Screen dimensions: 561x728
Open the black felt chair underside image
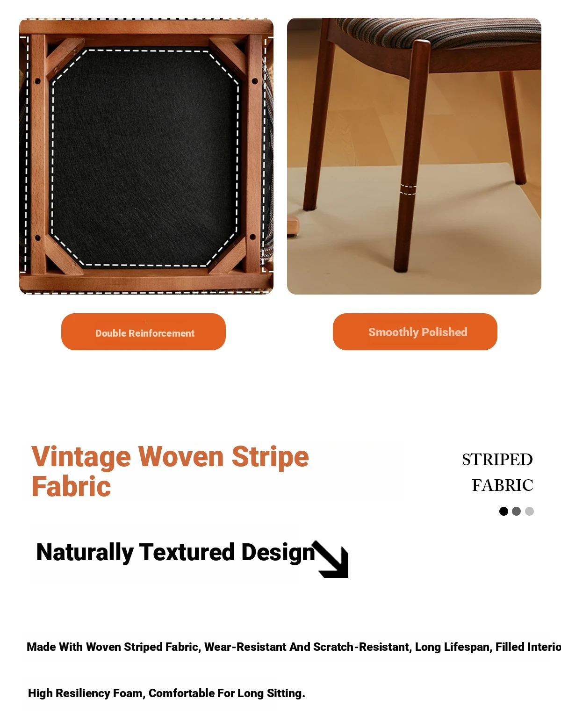coord(145,157)
